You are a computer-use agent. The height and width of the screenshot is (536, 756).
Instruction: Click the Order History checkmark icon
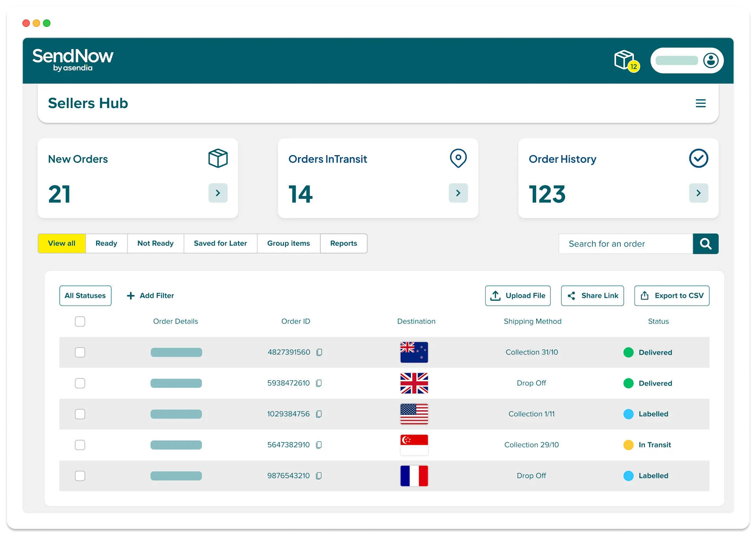point(699,158)
